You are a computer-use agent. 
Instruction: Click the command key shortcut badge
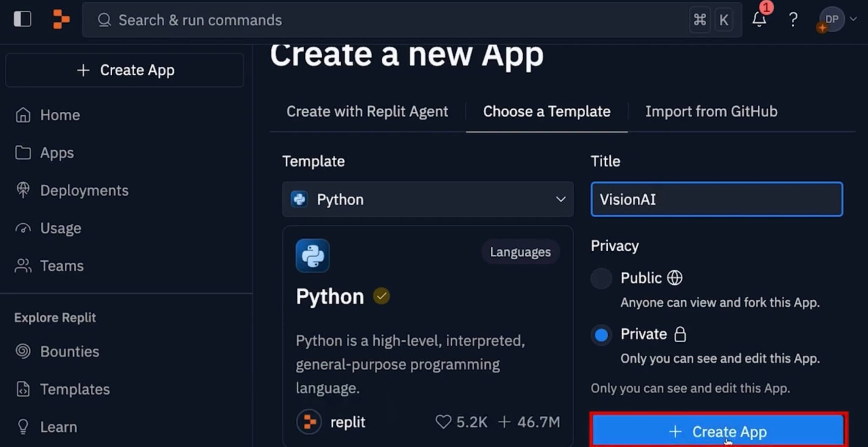[x=700, y=19]
